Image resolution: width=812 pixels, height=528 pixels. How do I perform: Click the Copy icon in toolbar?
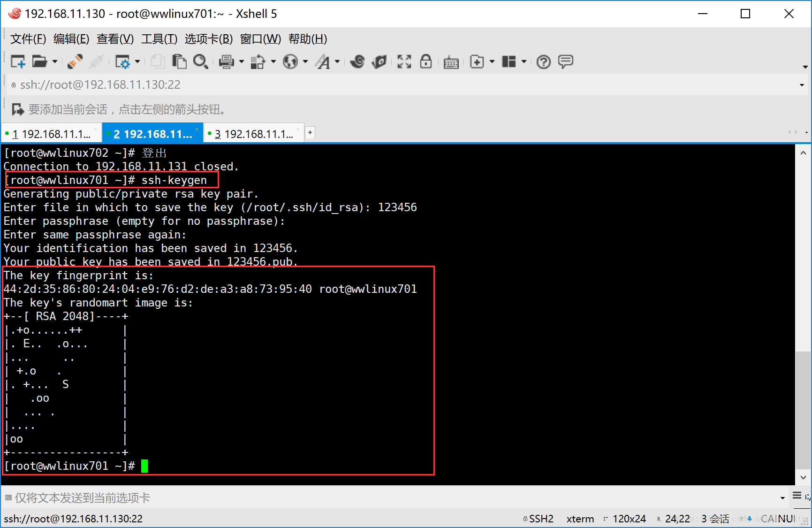tap(158, 61)
